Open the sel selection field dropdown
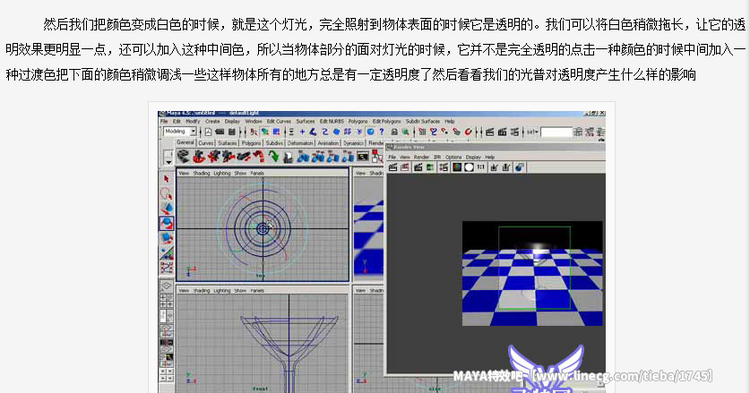Image resolution: width=750 pixels, height=393 pixels. (533, 131)
